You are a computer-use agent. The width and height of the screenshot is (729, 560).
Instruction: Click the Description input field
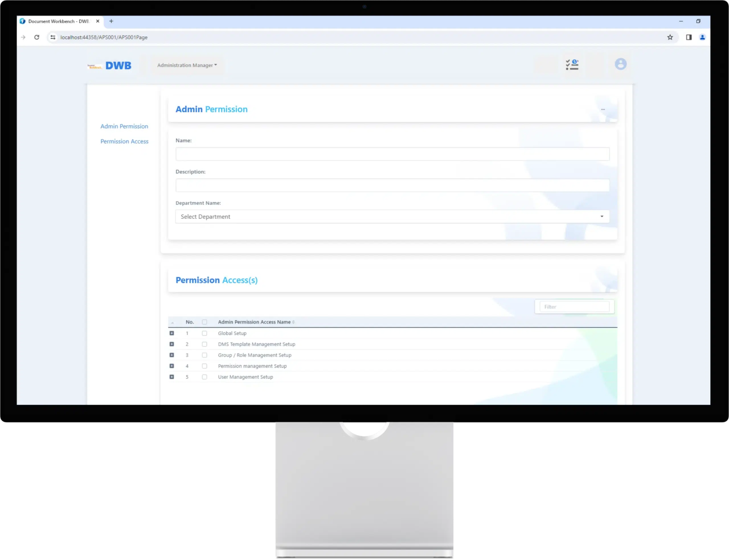click(392, 185)
